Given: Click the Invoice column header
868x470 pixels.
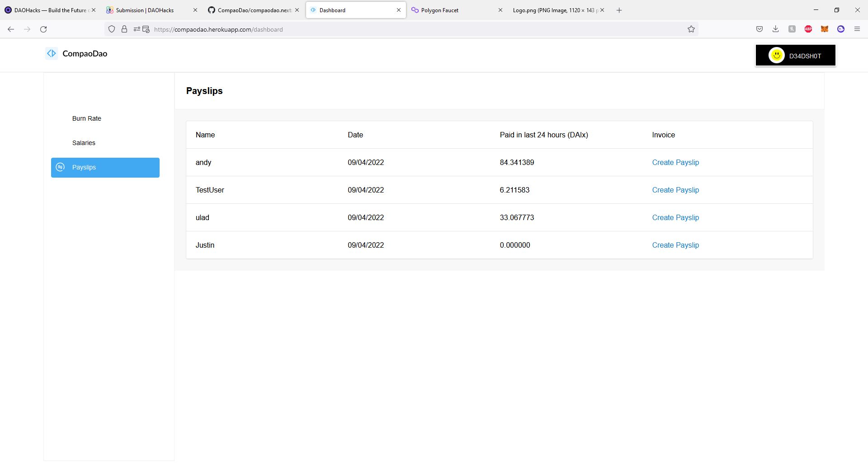Looking at the screenshot, I should tap(663, 135).
